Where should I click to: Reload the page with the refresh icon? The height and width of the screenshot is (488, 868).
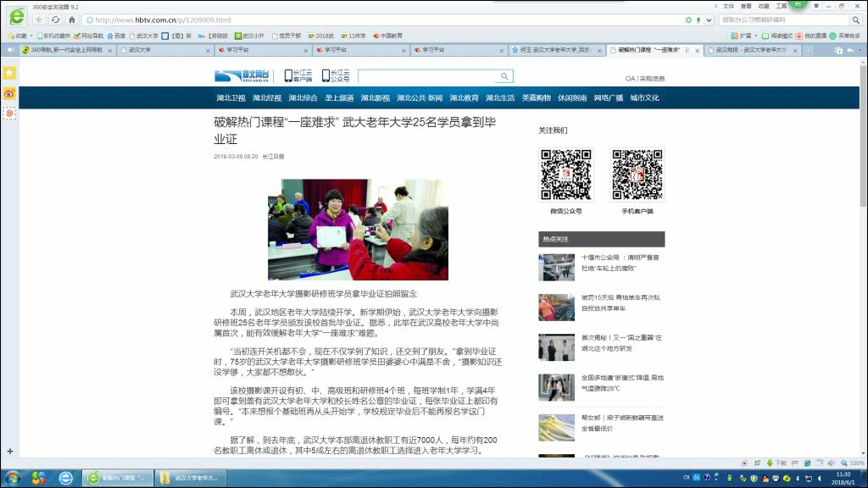(x=55, y=20)
